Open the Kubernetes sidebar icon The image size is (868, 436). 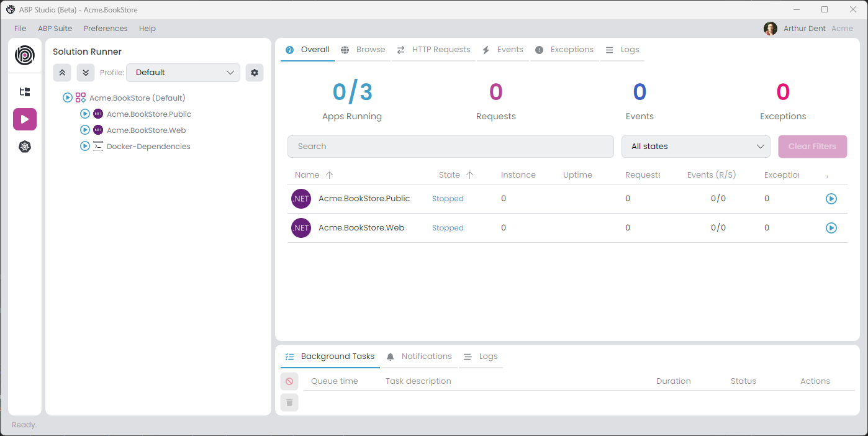(x=25, y=147)
